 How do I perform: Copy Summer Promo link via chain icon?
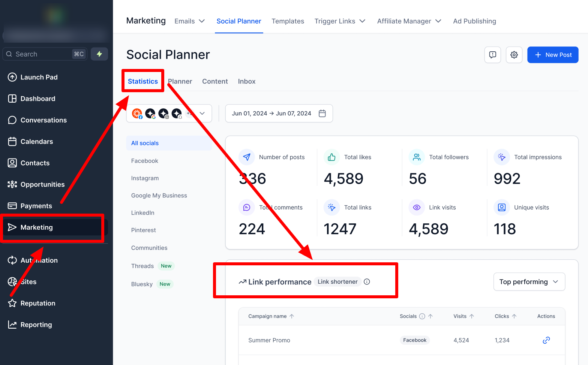coord(546,340)
